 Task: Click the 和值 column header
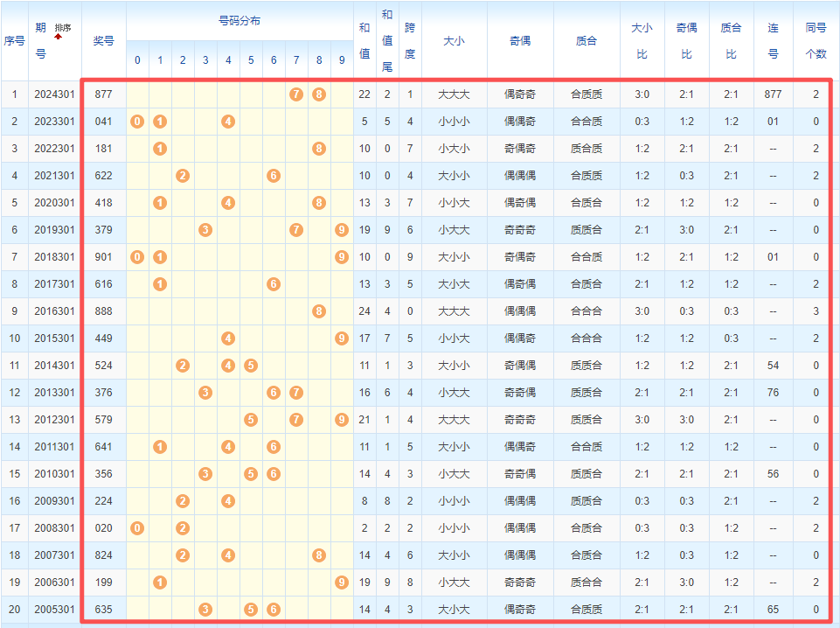364,41
